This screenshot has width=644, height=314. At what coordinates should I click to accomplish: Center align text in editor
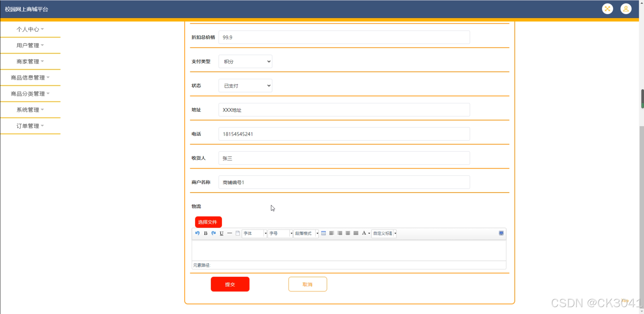[348, 233]
